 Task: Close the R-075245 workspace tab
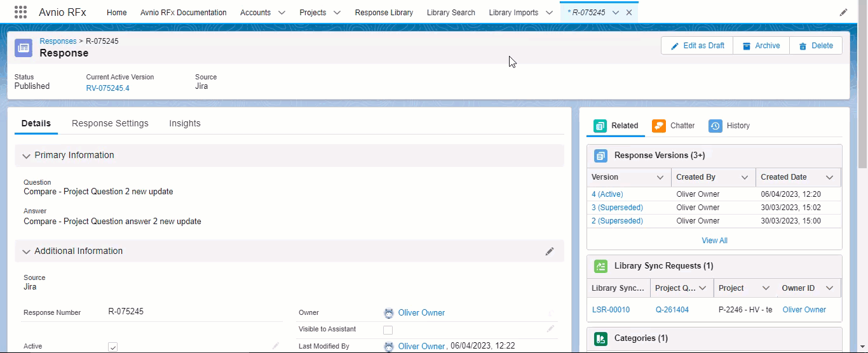(x=629, y=13)
